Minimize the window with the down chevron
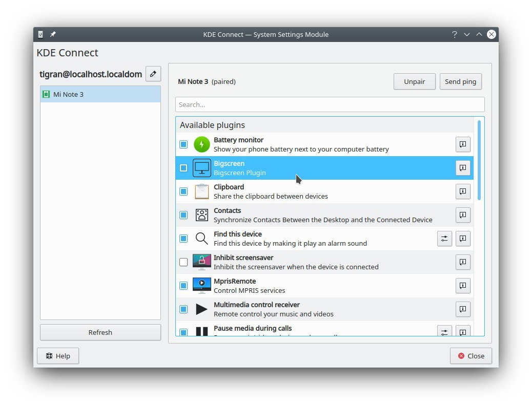532x407 pixels. (x=467, y=34)
